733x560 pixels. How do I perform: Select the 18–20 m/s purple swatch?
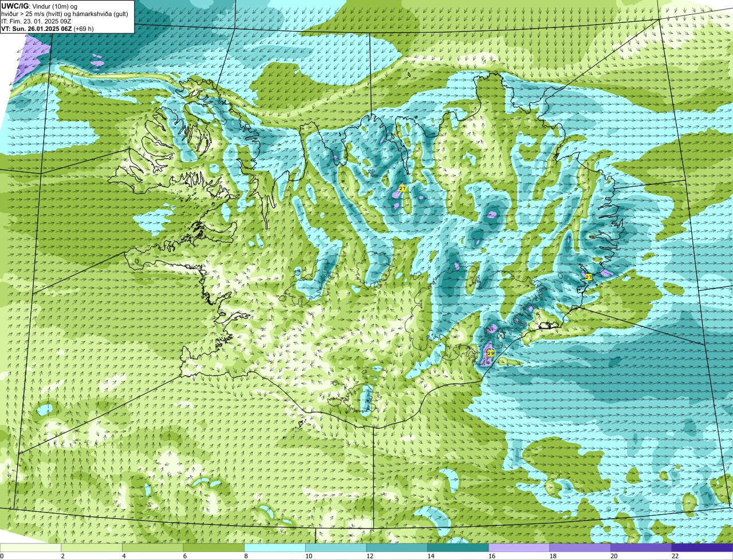click(x=580, y=547)
